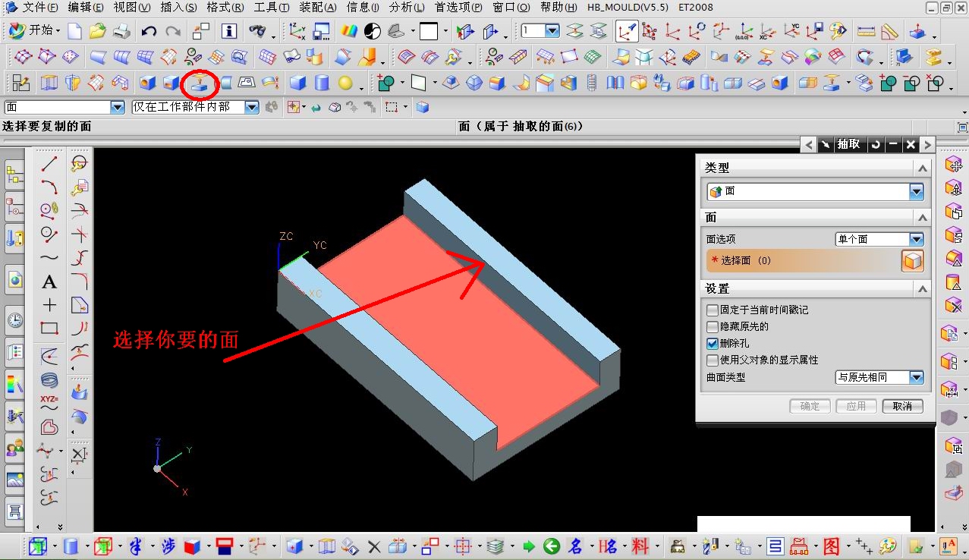The width and height of the screenshot is (969, 560).
Task: Open the 类型 face type dropdown
Action: point(917,191)
